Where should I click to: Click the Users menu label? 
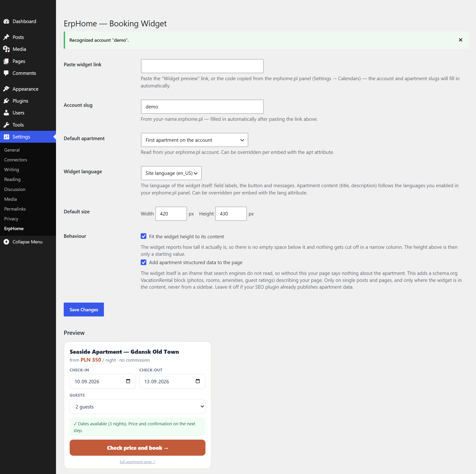click(x=18, y=113)
